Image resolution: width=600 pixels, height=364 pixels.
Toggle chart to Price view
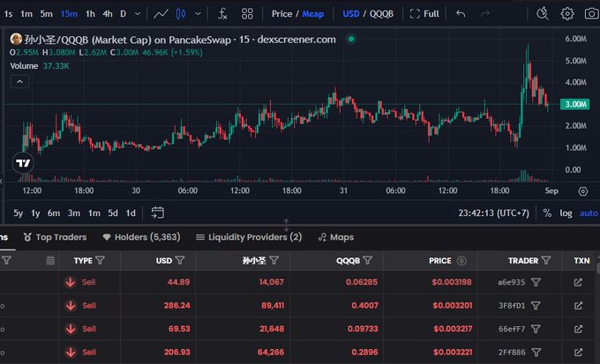point(282,14)
